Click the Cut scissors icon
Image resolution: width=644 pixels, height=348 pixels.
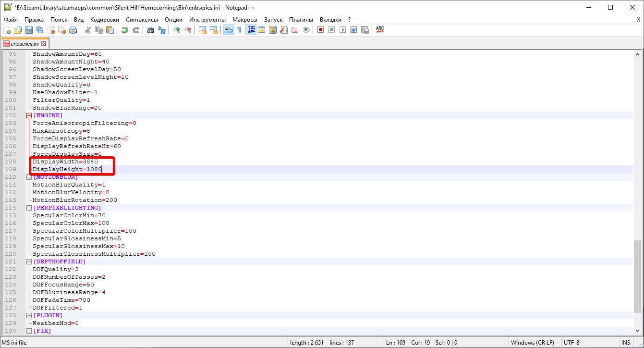[88, 30]
